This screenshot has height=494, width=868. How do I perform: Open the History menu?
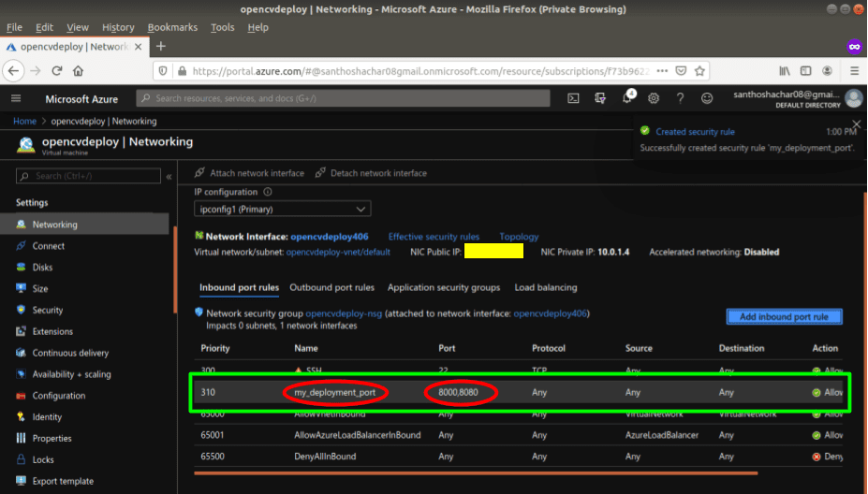coord(118,27)
